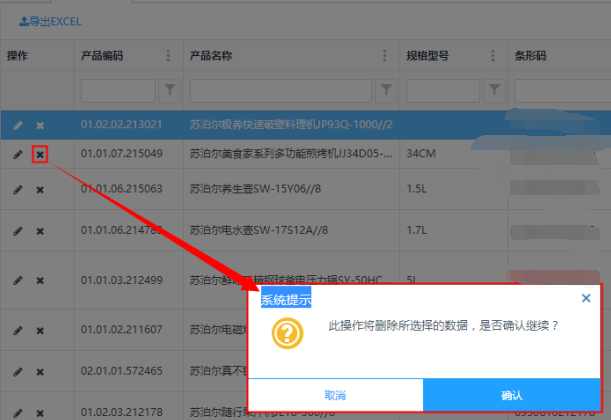Click the delete X for row 01.01.07.215049

(x=40, y=155)
